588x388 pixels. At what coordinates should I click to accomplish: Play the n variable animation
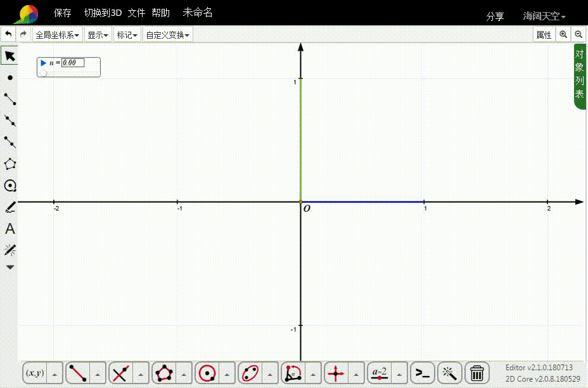click(x=44, y=63)
